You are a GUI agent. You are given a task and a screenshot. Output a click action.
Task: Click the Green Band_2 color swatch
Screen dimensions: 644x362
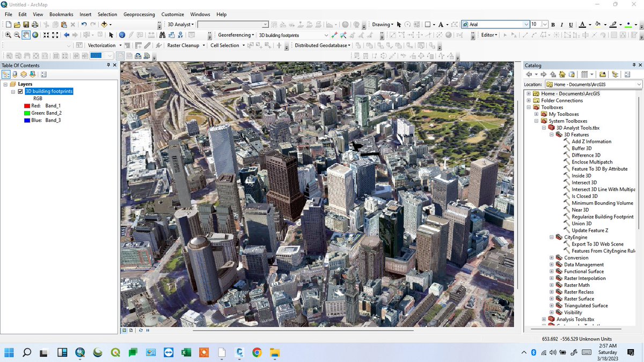coord(26,113)
